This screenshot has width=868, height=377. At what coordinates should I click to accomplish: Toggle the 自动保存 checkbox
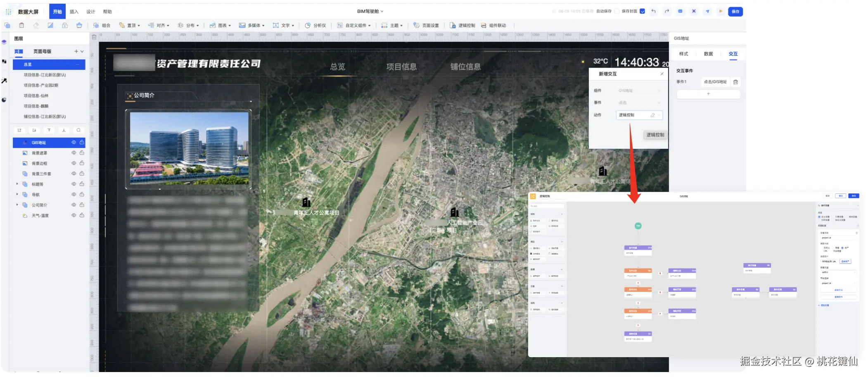point(617,11)
